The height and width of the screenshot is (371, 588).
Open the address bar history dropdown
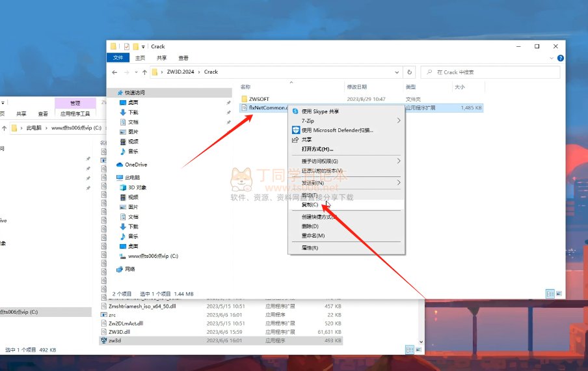pos(395,72)
